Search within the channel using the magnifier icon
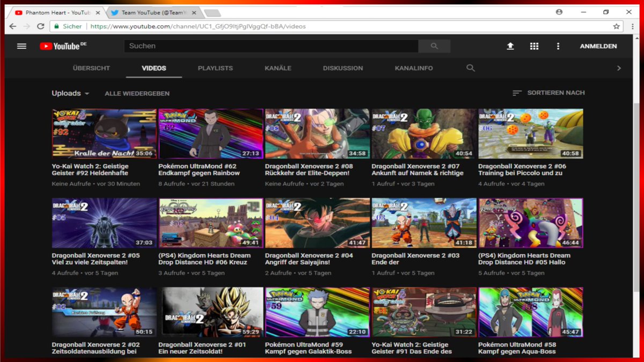 click(x=471, y=68)
